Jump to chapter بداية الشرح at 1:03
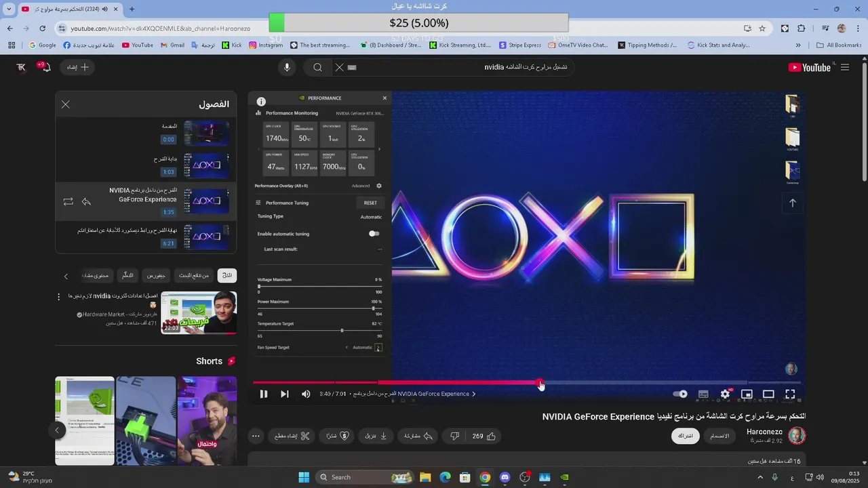 click(146, 166)
